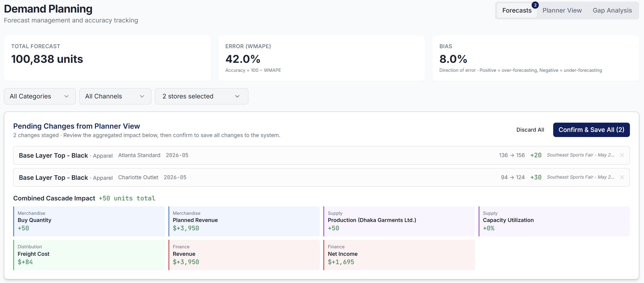Dismiss the Charlotte Outlet pending change
The height and width of the screenshot is (283, 644).
(622, 177)
